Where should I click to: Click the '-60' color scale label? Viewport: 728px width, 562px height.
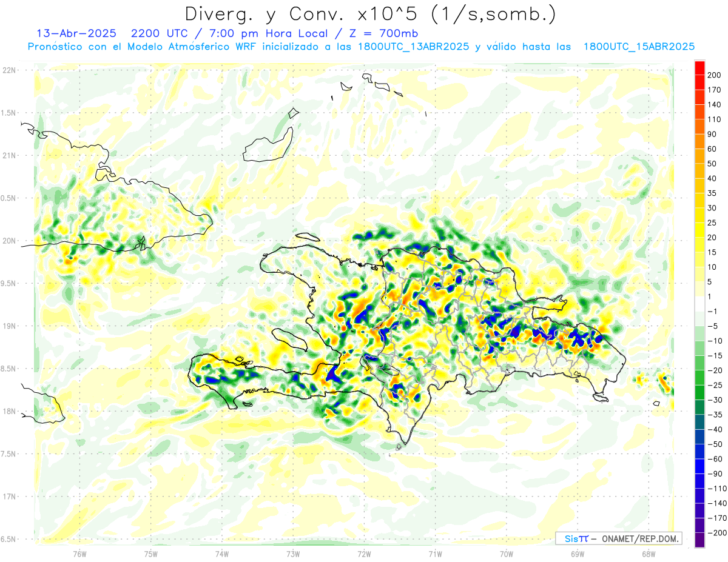click(x=715, y=459)
